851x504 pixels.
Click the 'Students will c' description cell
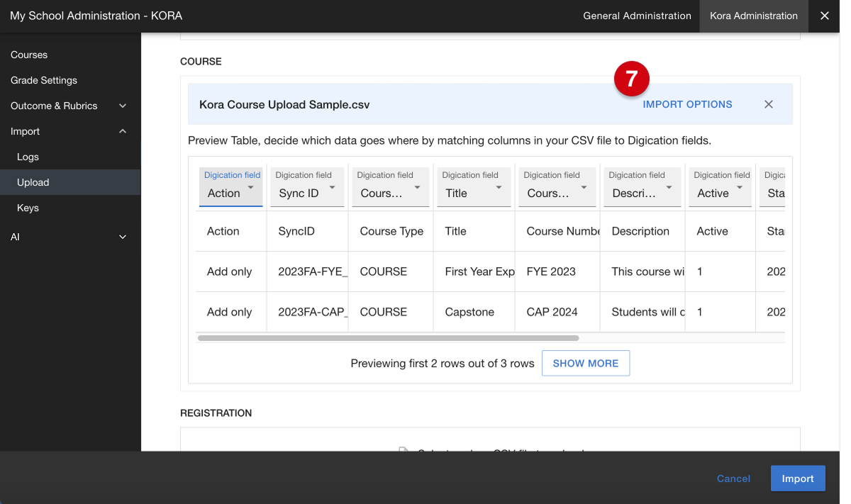643,312
